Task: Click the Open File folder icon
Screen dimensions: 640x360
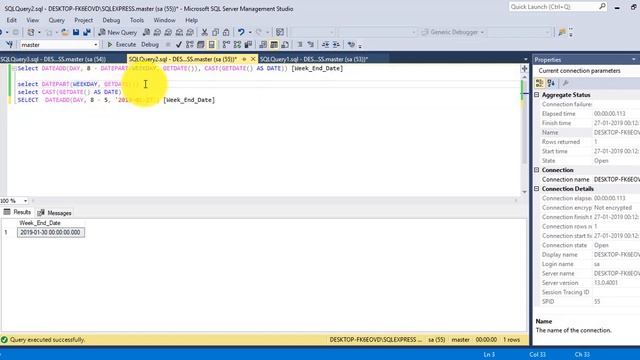Action: [x=64, y=32]
